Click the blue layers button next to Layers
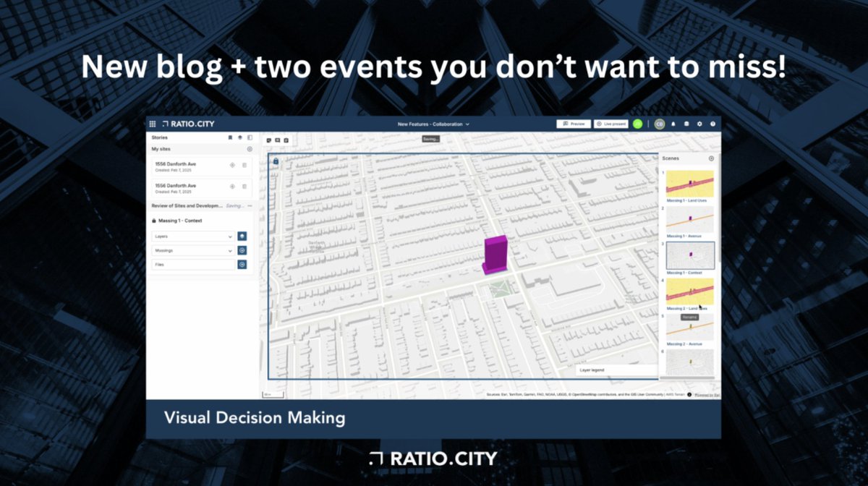Viewport: 868px width, 486px height. (x=242, y=236)
